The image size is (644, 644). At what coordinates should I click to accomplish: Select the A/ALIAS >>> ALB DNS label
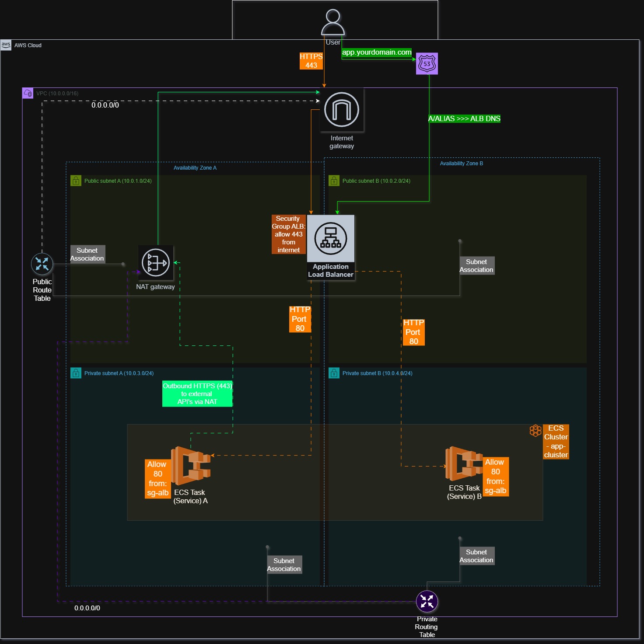(x=464, y=118)
